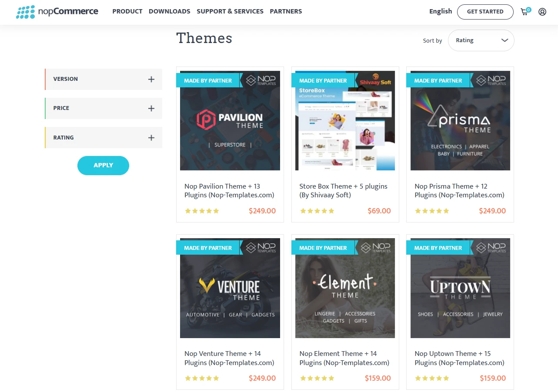
Task: Open the Sort by Rating dropdown
Action: [x=481, y=40]
